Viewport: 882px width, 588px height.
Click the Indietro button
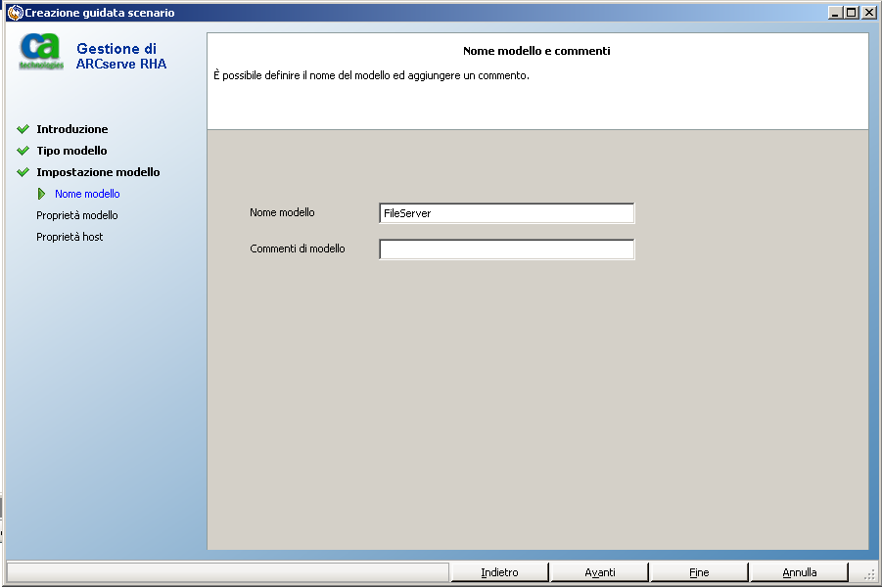(x=499, y=572)
